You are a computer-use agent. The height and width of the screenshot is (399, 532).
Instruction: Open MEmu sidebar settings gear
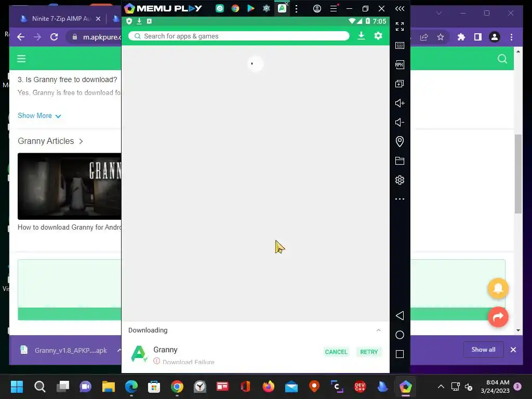[x=400, y=180]
